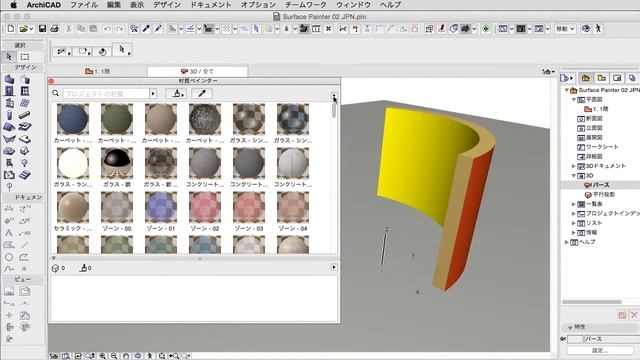Screen dimensions: 640x360
Task: Click the Surface Painter vertical scrollbar
Action: 334,110
